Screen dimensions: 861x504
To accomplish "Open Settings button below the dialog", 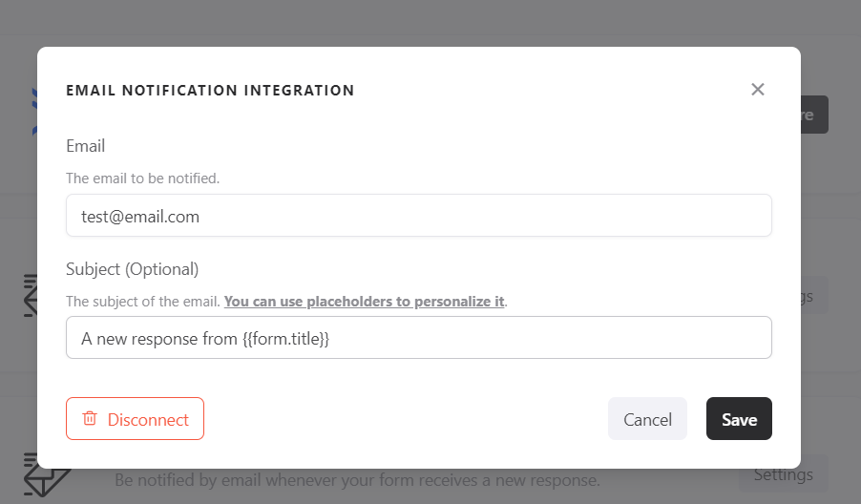I will (783, 474).
